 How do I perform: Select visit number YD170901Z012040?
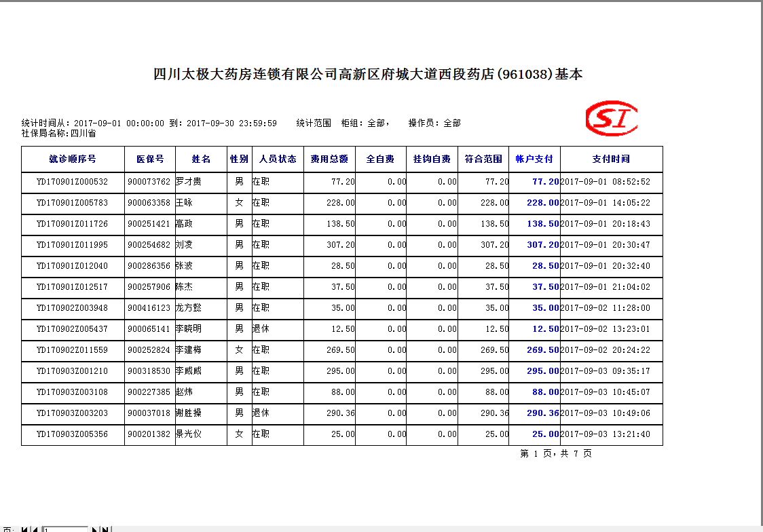[x=72, y=266]
